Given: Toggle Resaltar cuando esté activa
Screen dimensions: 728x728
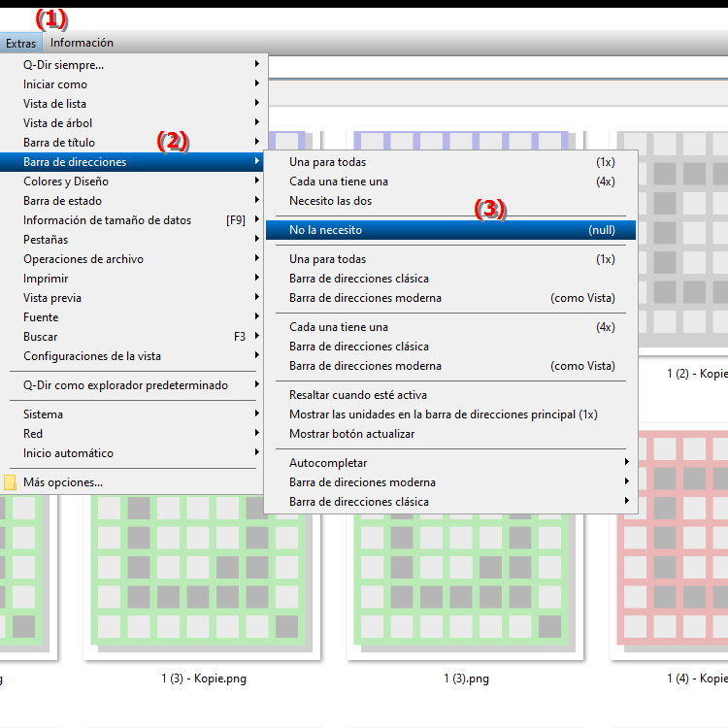Looking at the screenshot, I should pos(450,395).
